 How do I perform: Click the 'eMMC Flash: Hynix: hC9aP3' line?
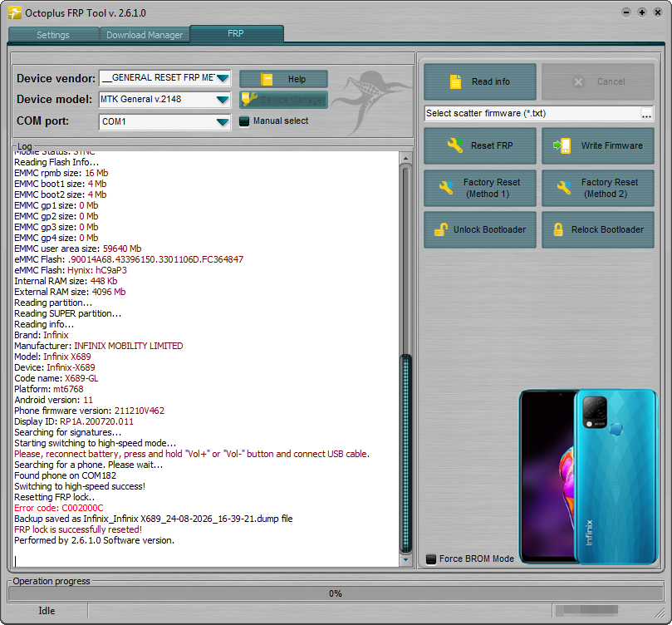tap(71, 270)
